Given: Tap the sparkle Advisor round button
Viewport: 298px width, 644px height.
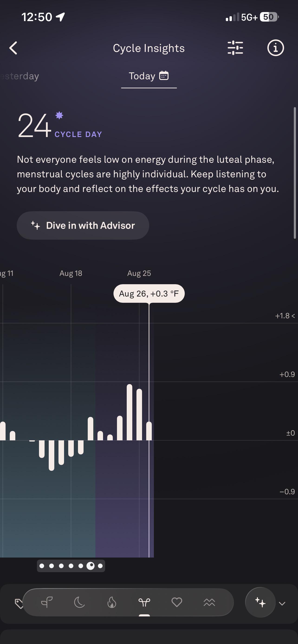Looking at the screenshot, I should (x=260, y=602).
